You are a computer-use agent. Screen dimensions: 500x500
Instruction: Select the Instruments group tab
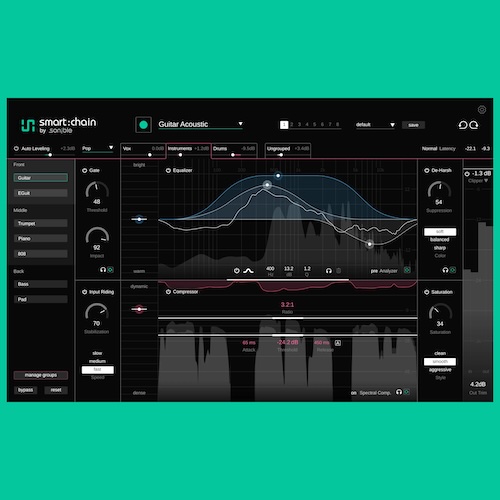[x=189, y=150]
